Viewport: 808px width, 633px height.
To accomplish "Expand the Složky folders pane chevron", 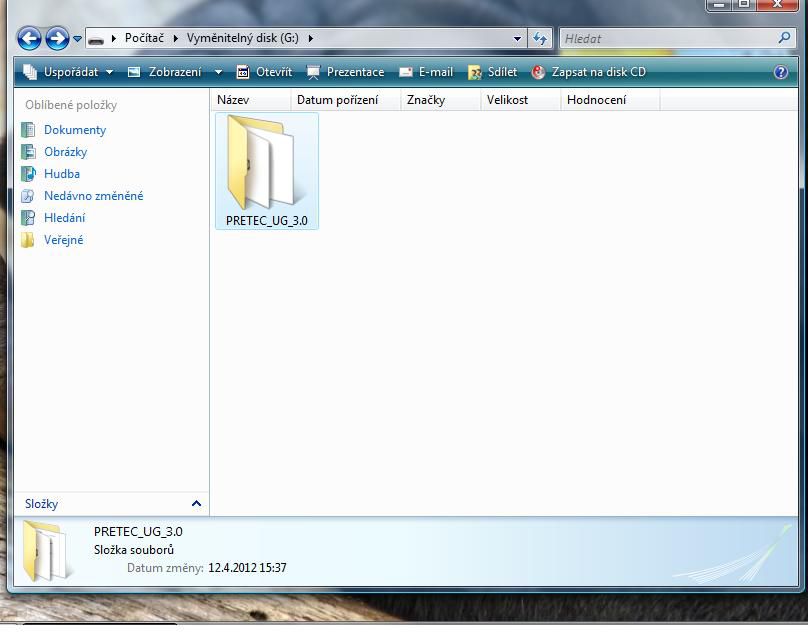I will click(196, 504).
